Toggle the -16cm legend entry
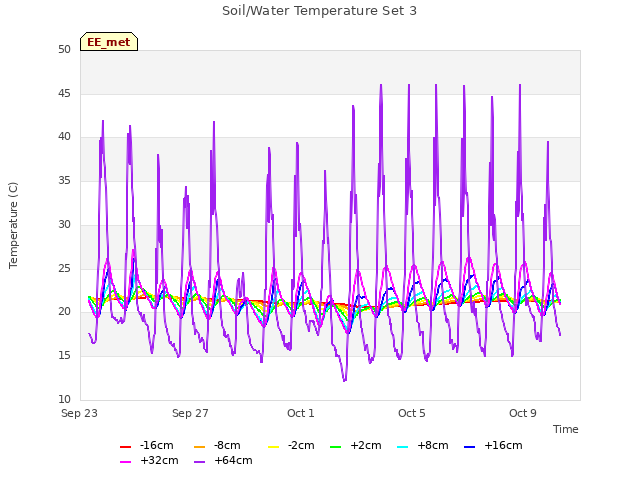This screenshot has width=640, height=480. 147,445
